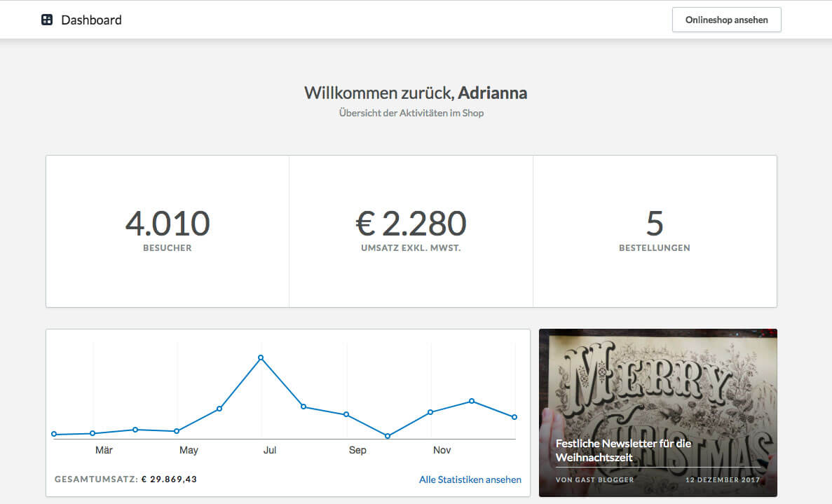Click the date 12 DEZEMBER 2017
Screen dimensions: 832x504
[x=723, y=479]
